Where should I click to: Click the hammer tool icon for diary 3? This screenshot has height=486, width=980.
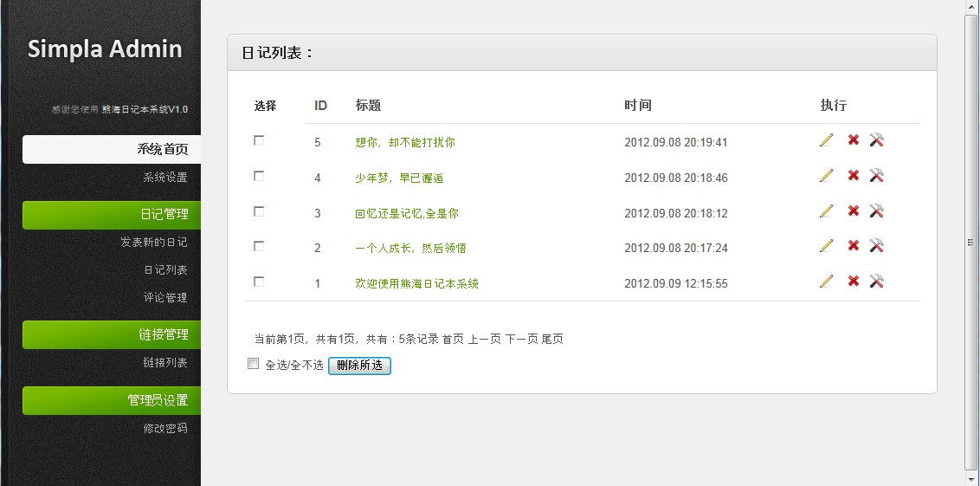coord(876,211)
